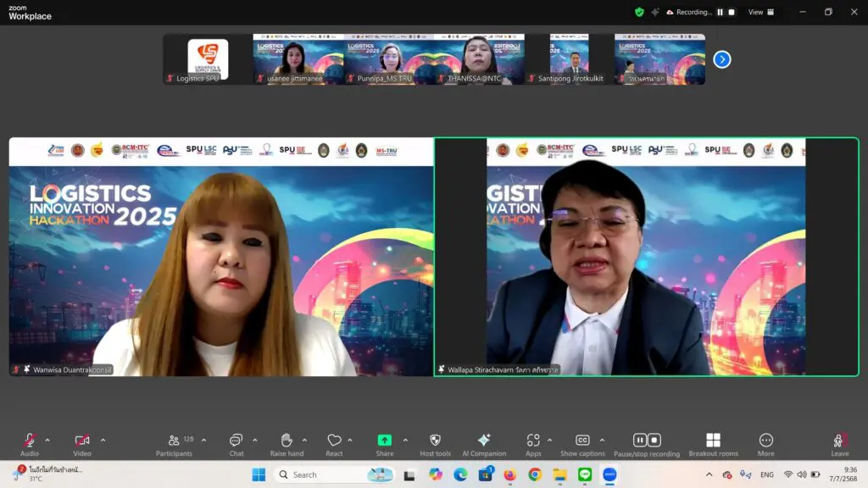Show next participants in the gallery strip
Viewport: 868px width, 488px height.
722,59
